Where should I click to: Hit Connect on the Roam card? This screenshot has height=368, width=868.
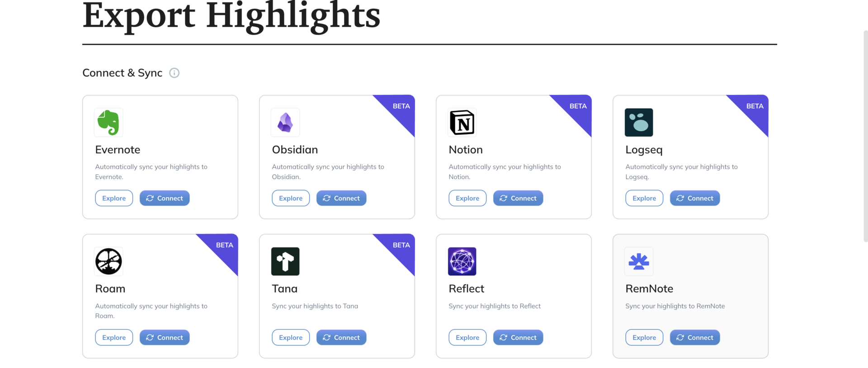(x=165, y=337)
